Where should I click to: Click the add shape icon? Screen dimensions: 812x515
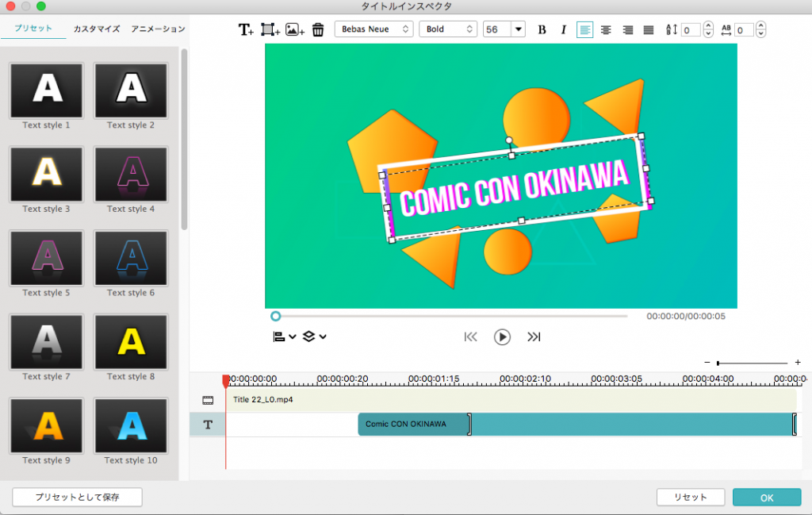coord(270,29)
